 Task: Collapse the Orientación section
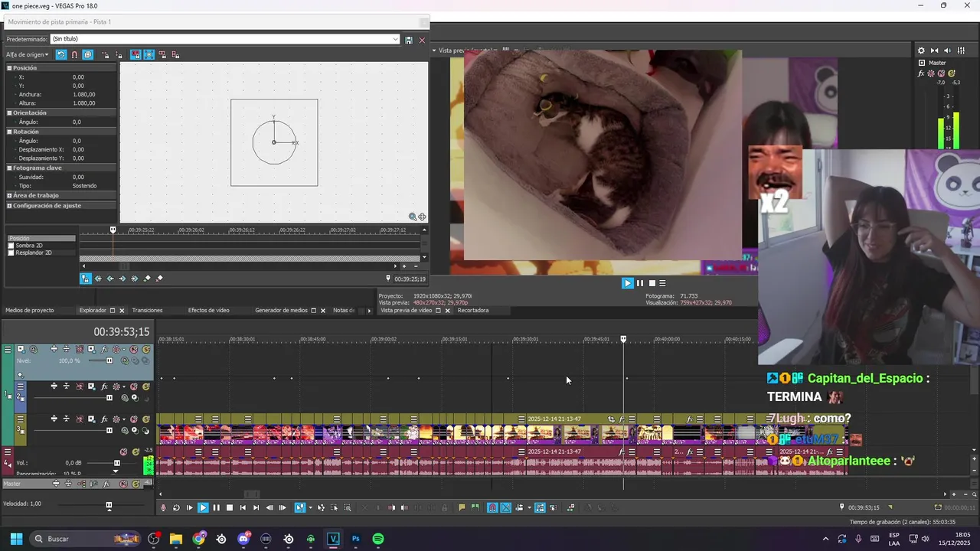coord(10,112)
